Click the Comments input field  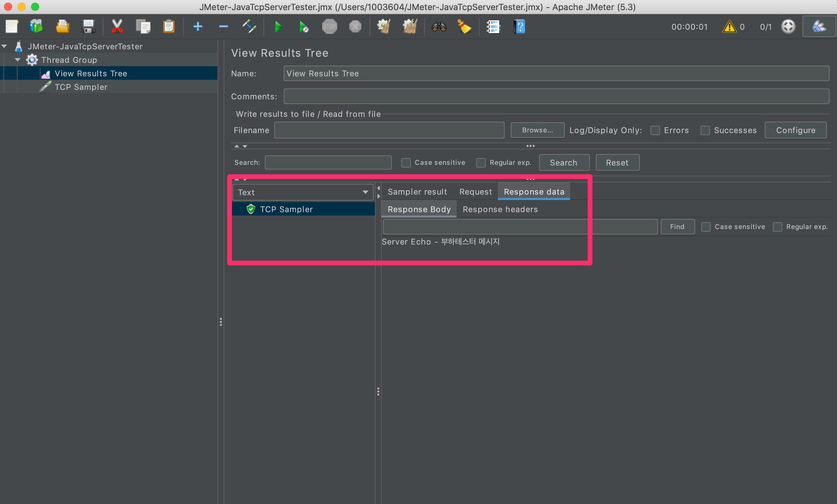556,97
